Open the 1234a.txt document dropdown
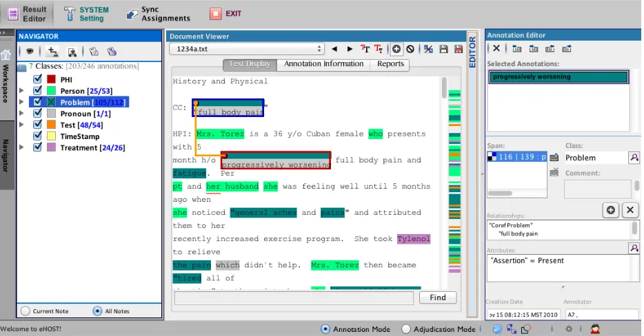644x336 pixels. pos(246,49)
